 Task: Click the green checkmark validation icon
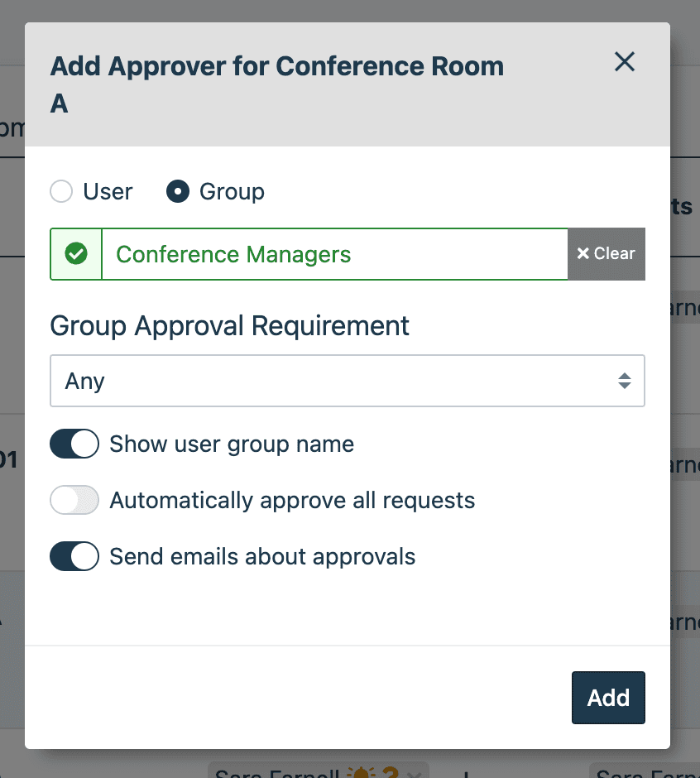76,254
